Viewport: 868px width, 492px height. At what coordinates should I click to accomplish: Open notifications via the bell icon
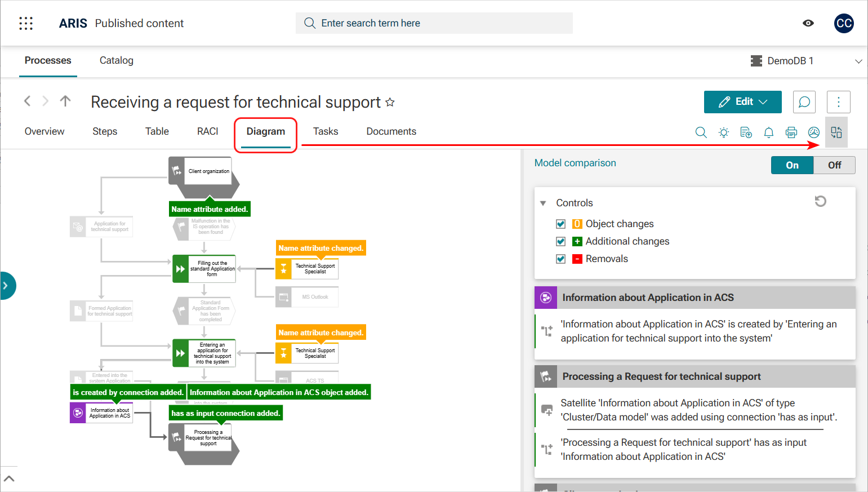768,132
